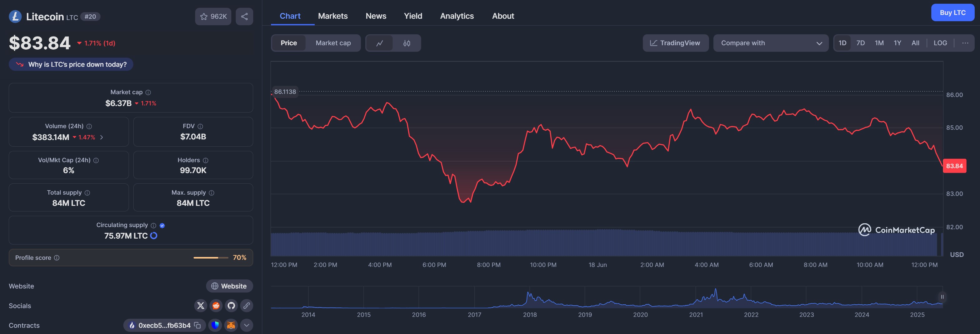The image size is (980, 334).
Task: Open the TradingView chart button
Action: click(x=676, y=43)
